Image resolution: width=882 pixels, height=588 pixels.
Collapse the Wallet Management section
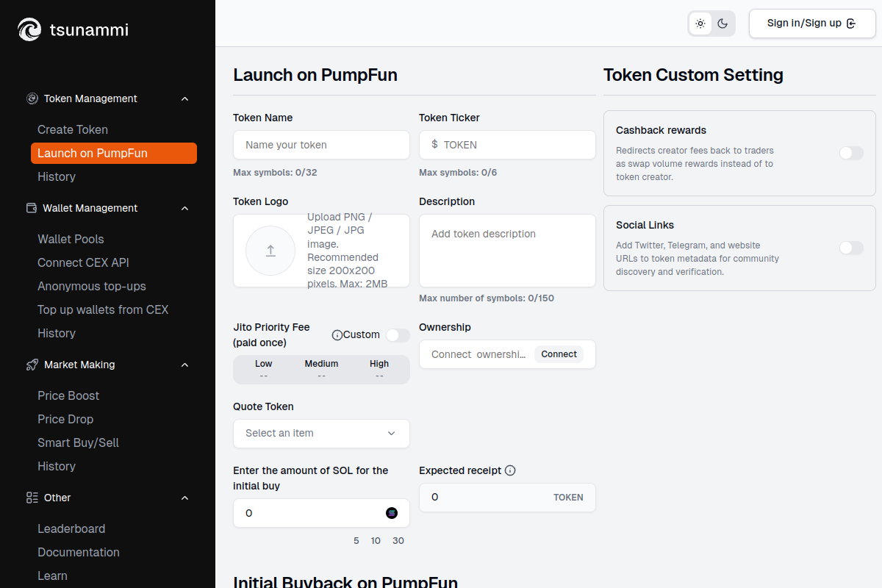[x=184, y=208]
